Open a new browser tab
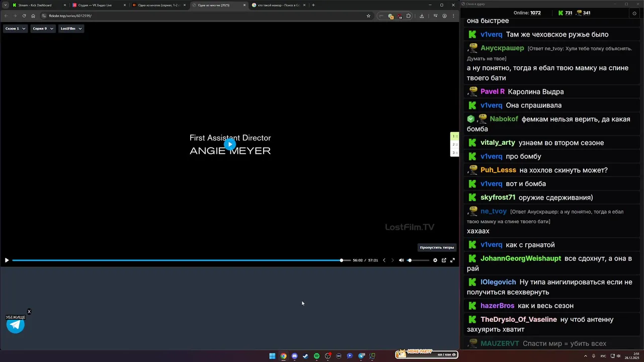This screenshot has width=644, height=362. (313, 5)
